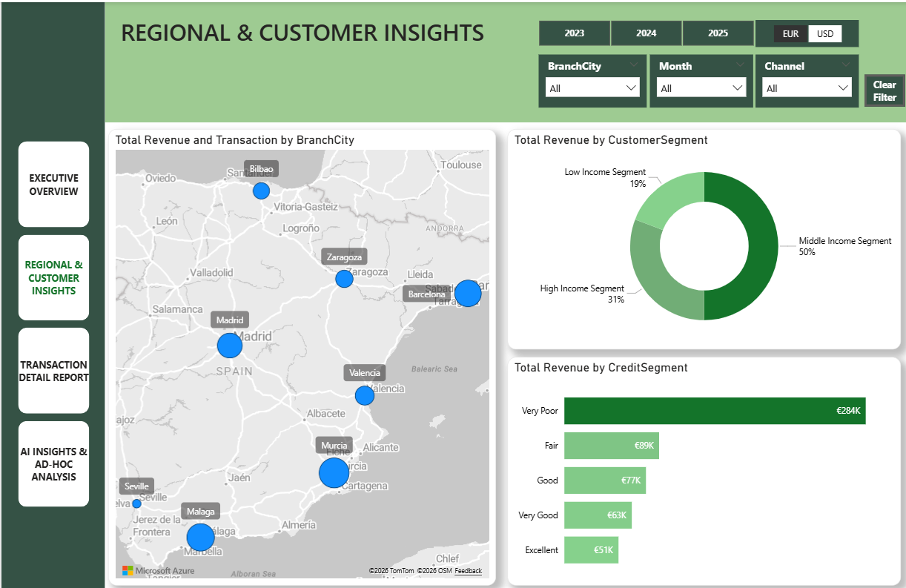Open the BranchCity dropdown
This screenshot has width=906, height=588.
tap(592, 88)
